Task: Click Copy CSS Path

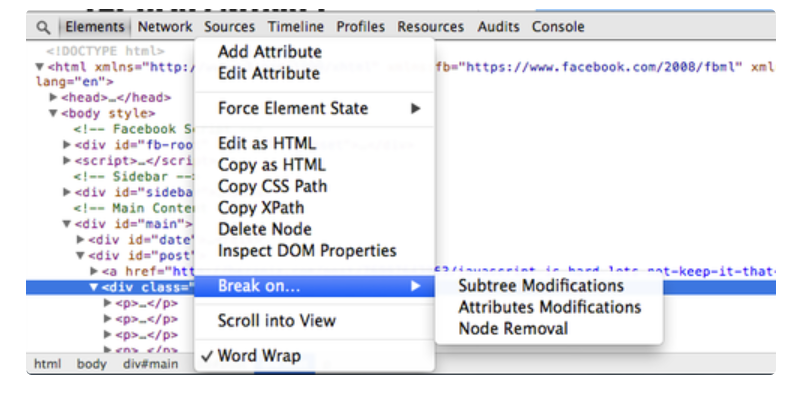Action: pyautogui.click(x=314, y=186)
